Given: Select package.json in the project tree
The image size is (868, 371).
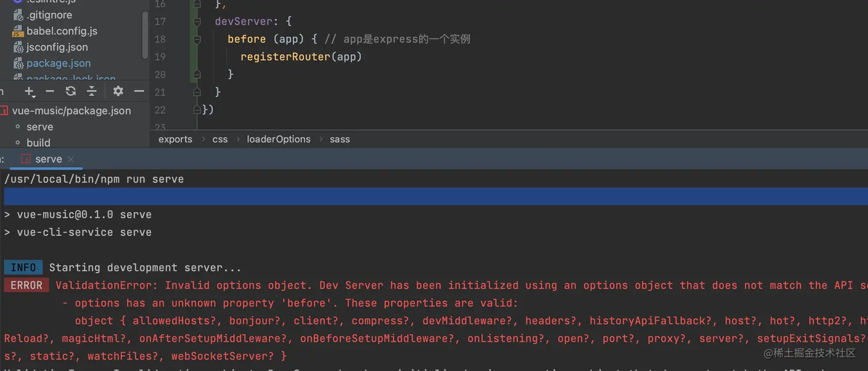Looking at the screenshot, I should (59, 63).
